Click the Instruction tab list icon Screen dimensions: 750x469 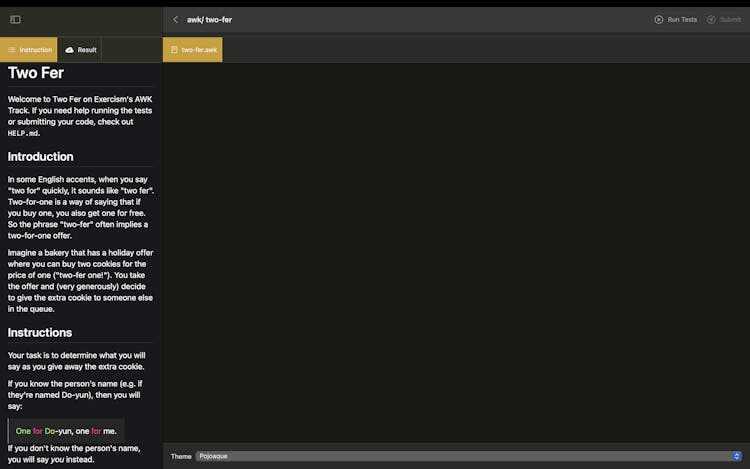pyautogui.click(x=11, y=50)
